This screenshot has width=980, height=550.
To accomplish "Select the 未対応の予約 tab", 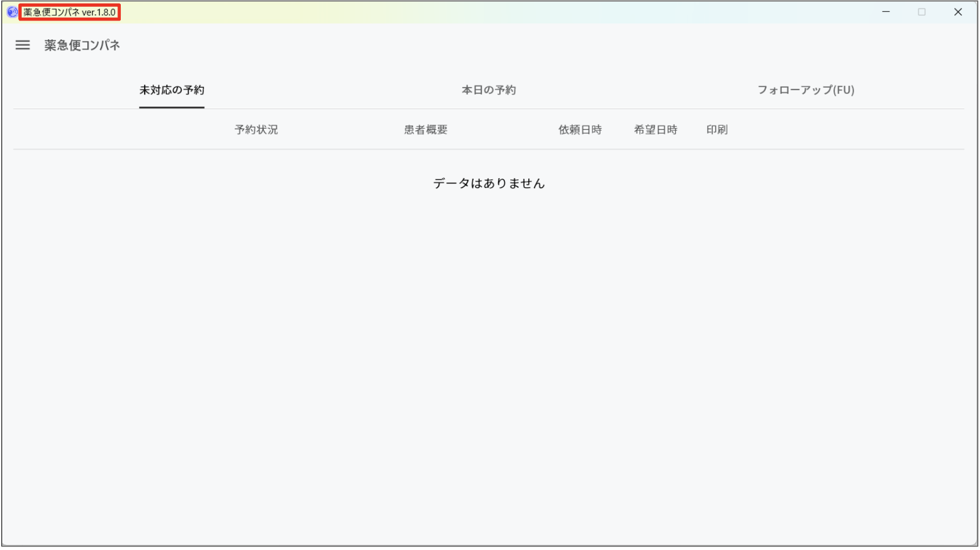I will [x=171, y=90].
